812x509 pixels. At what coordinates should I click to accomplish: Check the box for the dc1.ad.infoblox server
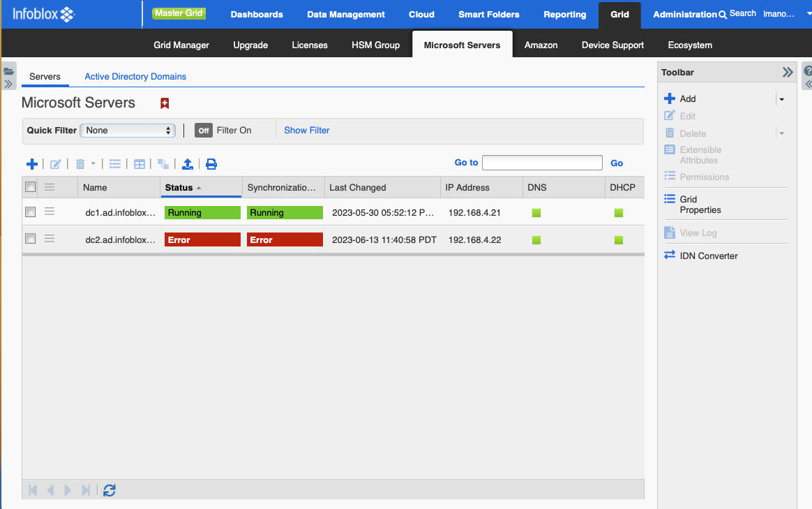tap(31, 212)
